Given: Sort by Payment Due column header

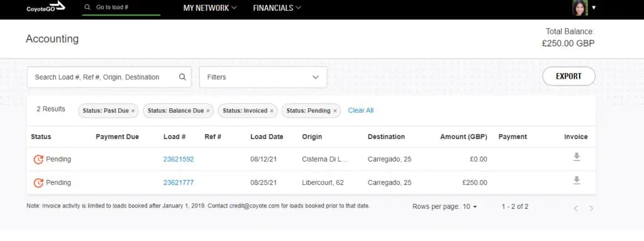Looking at the screenshot, I should click(117, 137).
